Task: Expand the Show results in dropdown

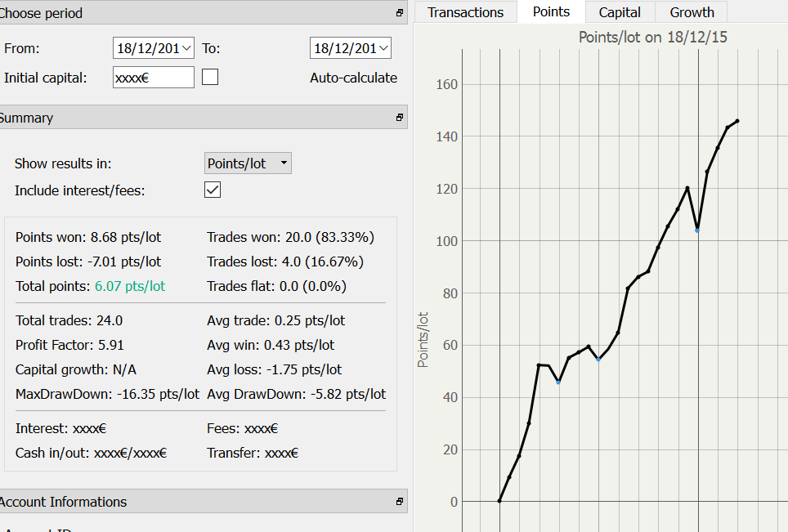Action: (283, 163)
